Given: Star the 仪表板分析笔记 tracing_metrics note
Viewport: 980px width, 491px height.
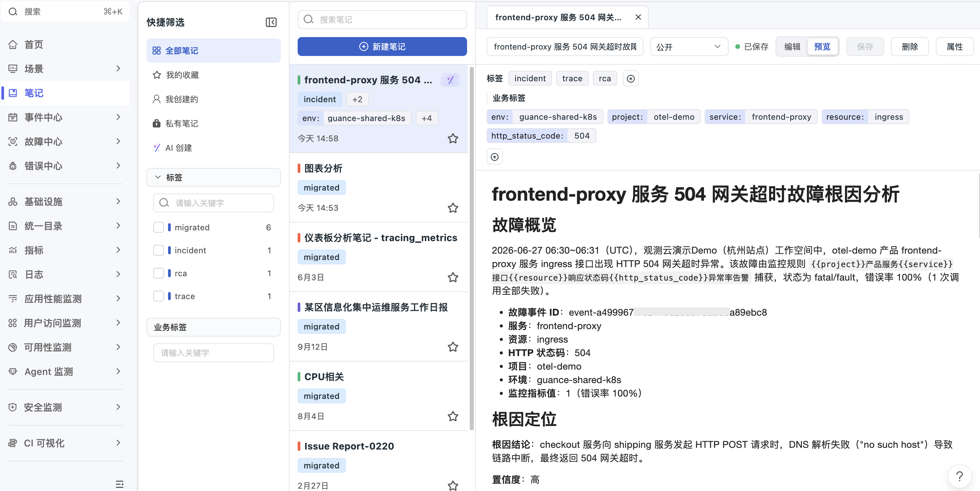Looking at the screenshot, I should pyautogui.click(x=453, y=278).
